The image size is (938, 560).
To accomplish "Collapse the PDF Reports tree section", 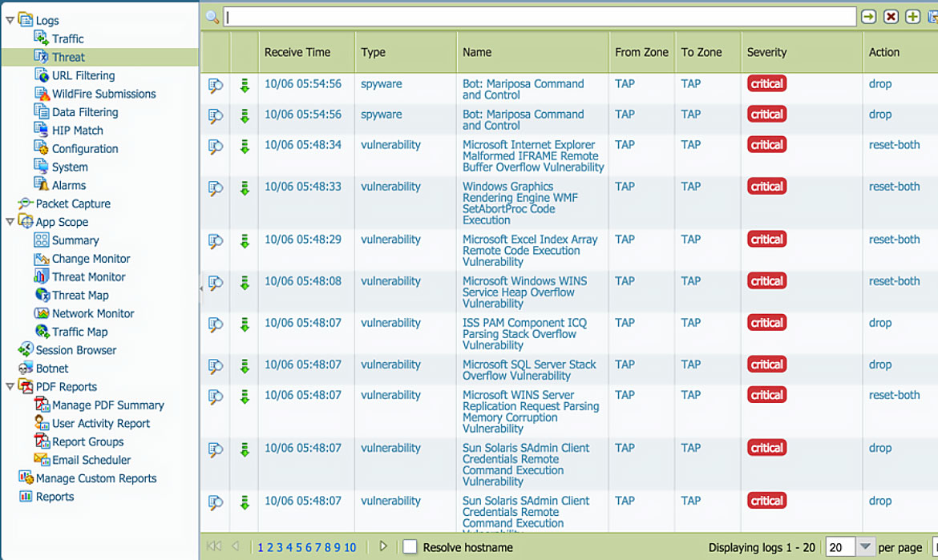I will [10, 387].
